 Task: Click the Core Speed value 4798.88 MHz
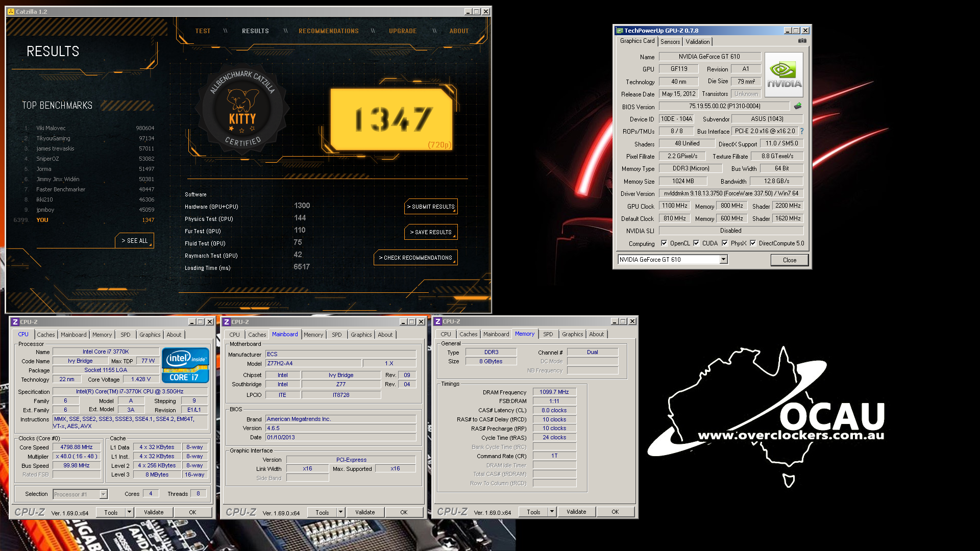(77, 447)
